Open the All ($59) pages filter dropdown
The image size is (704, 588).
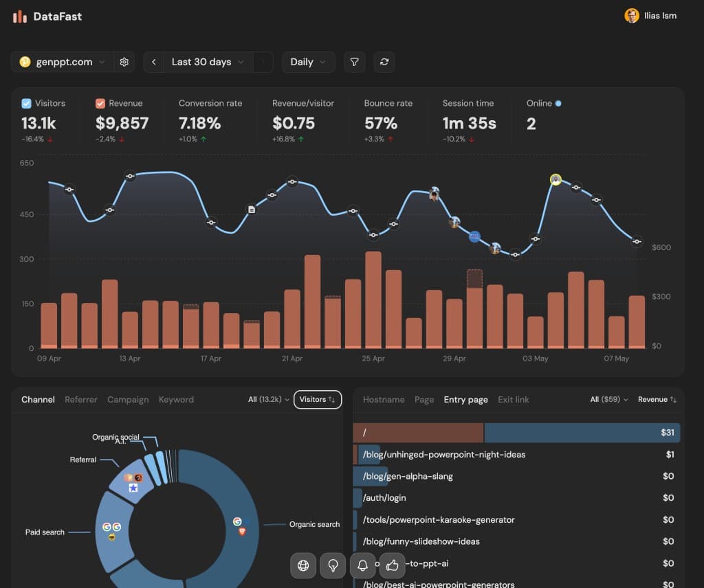click(609, 400)
